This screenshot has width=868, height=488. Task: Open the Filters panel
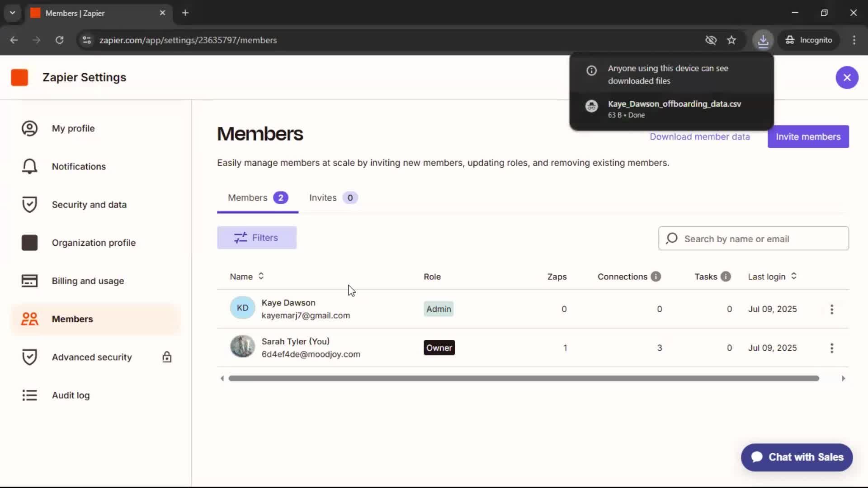tap(256, 238)
